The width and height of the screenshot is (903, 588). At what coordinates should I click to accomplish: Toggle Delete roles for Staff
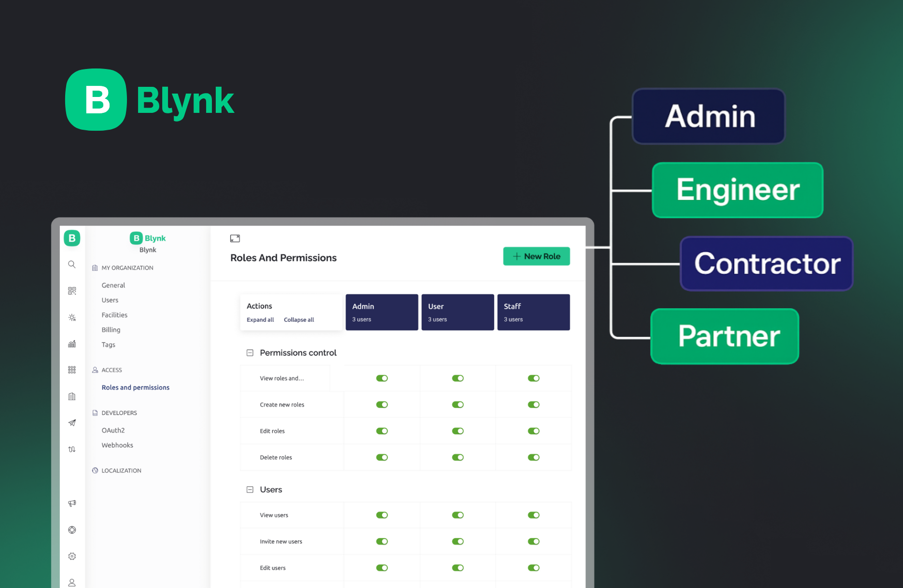point(533,457)
